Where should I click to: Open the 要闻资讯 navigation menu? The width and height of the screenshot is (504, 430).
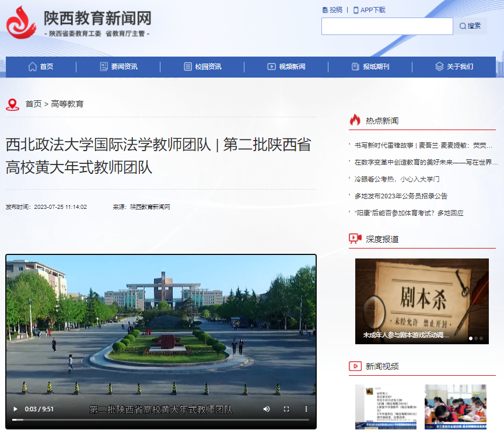[118, 67]
